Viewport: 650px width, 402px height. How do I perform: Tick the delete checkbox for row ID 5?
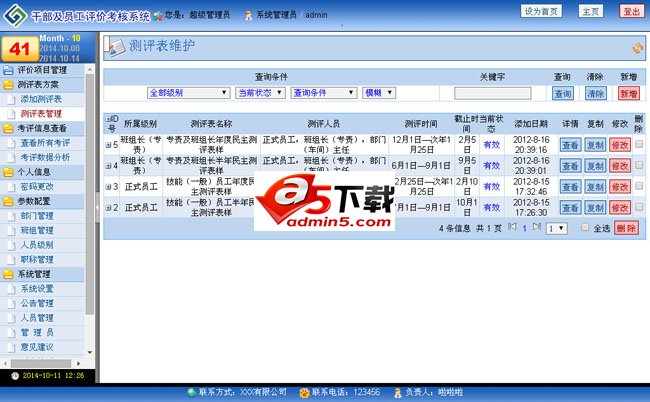(639, 144)
